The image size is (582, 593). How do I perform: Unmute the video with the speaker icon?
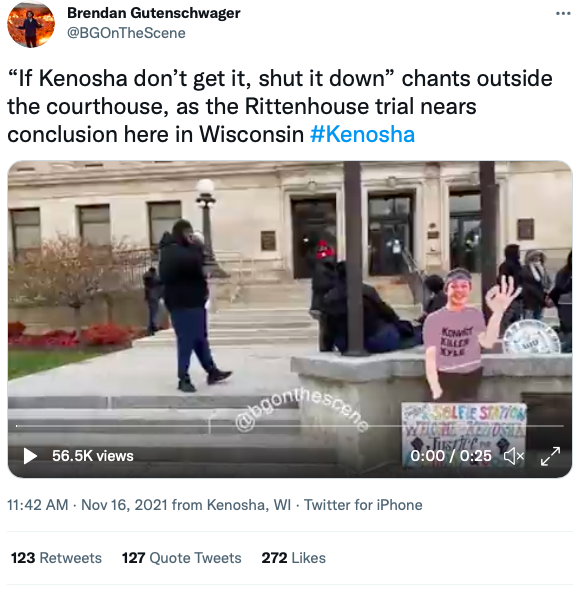click(514, 456)
